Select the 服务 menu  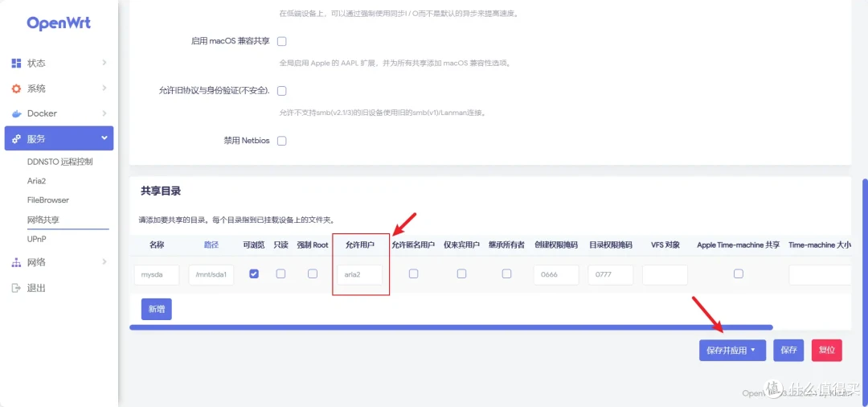click(59, 138)
